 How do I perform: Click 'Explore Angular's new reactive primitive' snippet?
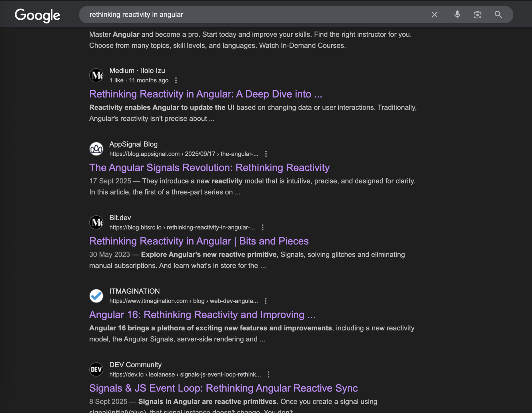click(209, 255)
